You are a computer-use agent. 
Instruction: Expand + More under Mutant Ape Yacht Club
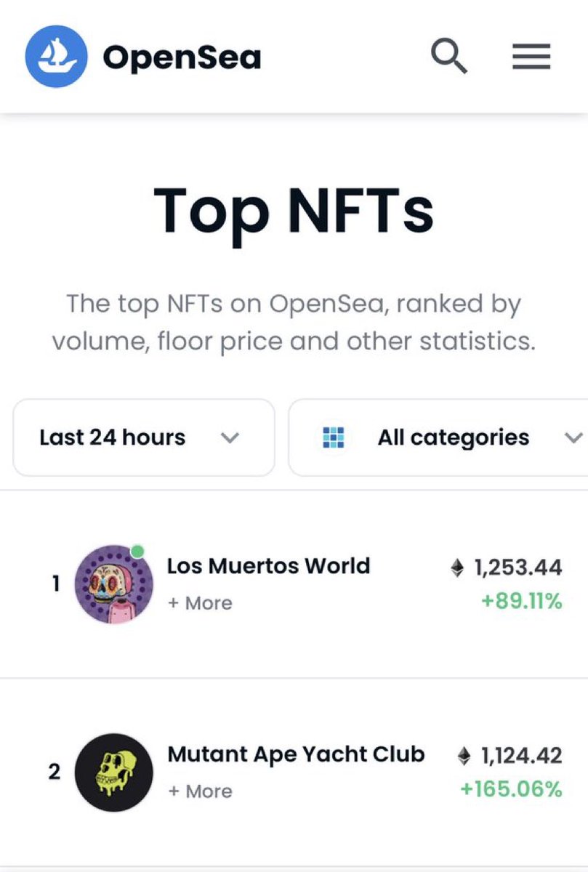tap(200, 791)
